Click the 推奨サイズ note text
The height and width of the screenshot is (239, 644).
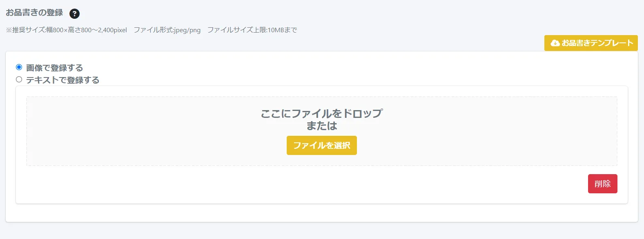[x=66, y=30]
